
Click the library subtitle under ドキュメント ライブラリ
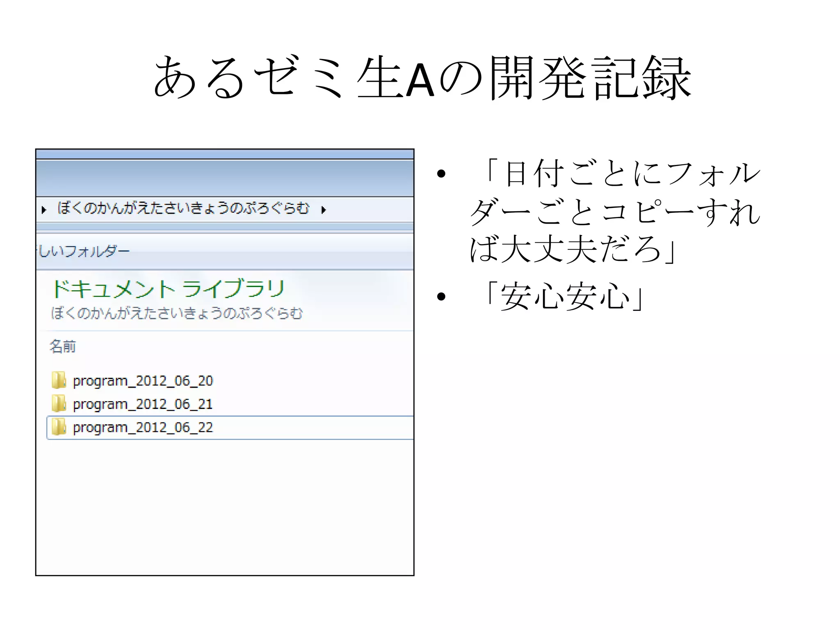click(177, 313)
